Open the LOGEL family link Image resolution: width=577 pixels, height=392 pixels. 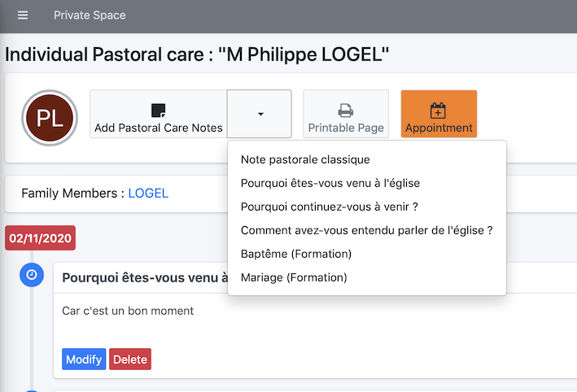(x=148, y=193)
